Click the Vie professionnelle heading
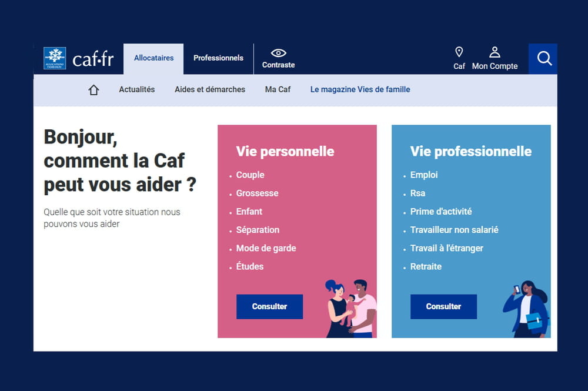 [471, 152]
